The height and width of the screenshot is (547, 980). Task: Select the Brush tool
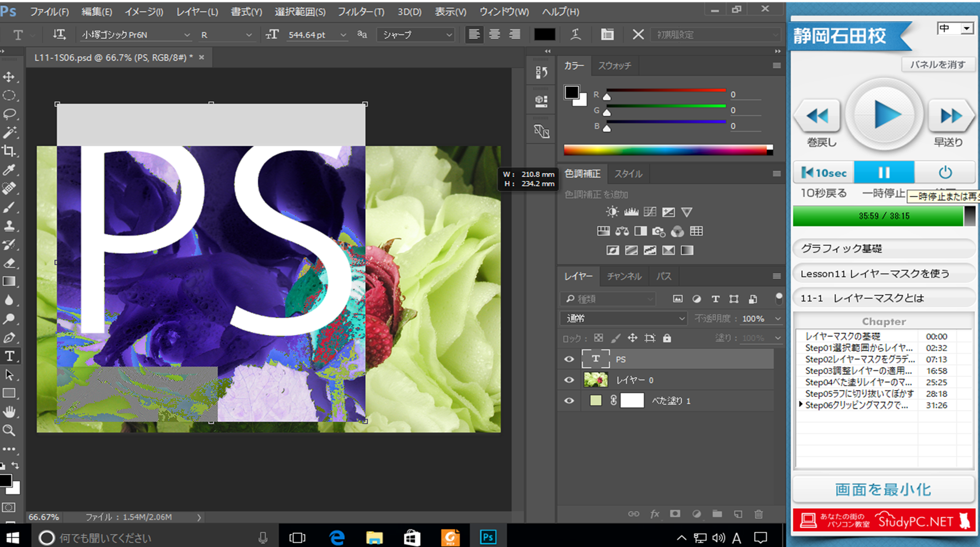point(9,207)
